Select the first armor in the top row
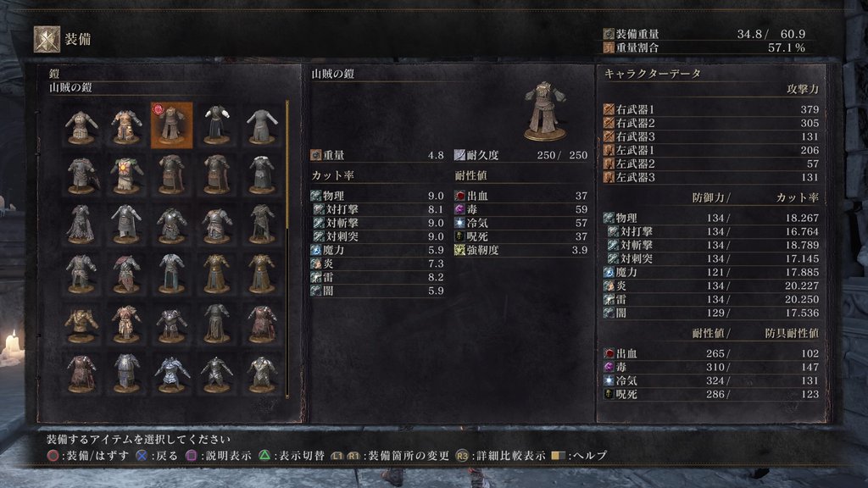This screenshot has width=868, height=488. [x=81, y=125]
